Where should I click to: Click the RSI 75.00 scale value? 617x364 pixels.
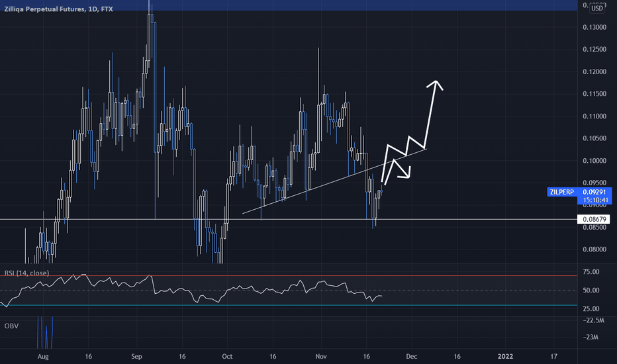coord(591,272)
